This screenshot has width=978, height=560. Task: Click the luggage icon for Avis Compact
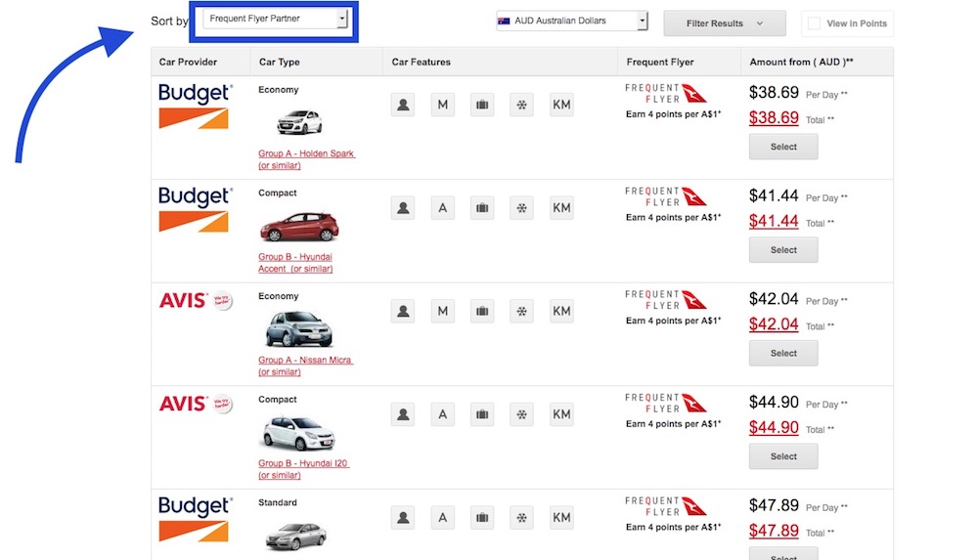pos(482,414)
